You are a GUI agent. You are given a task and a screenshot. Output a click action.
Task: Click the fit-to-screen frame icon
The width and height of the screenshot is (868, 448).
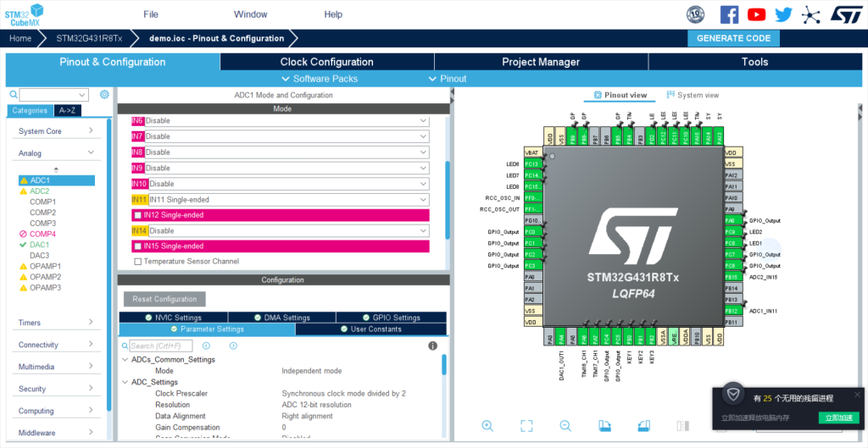click(526, 425)
